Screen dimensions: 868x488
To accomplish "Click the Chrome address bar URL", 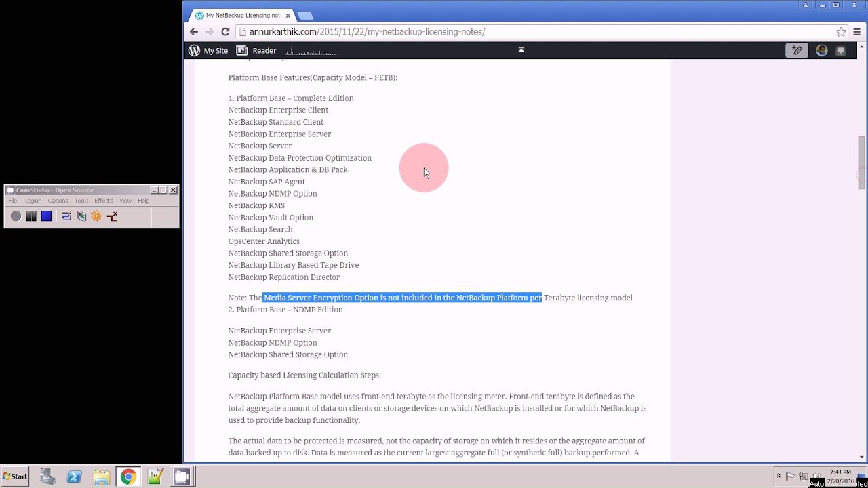I will click(367, 32).
